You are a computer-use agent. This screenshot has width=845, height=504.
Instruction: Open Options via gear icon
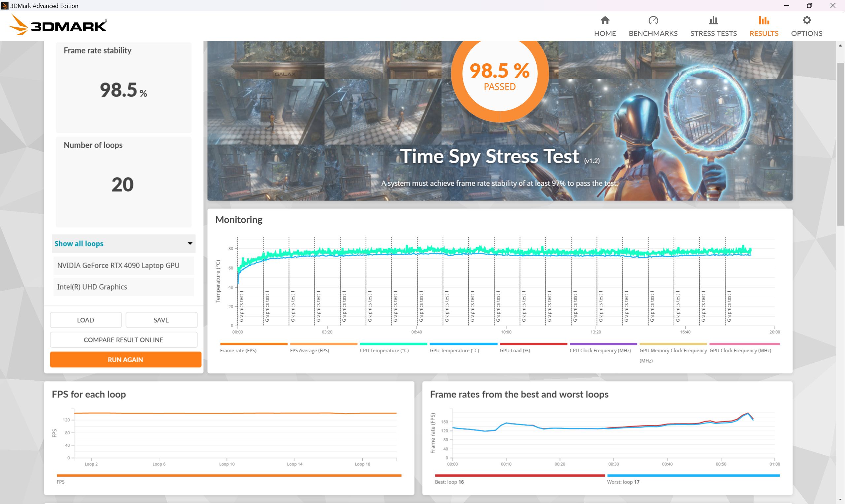(x=807, y=20)
